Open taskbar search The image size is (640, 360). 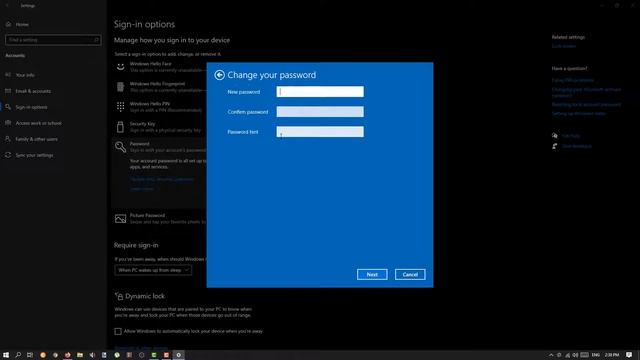(18, 355)
